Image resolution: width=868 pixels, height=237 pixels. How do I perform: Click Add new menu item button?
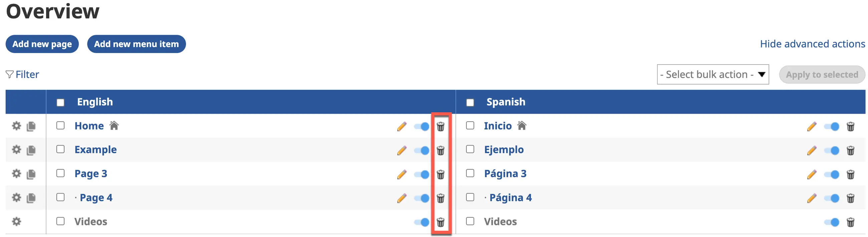136,44
